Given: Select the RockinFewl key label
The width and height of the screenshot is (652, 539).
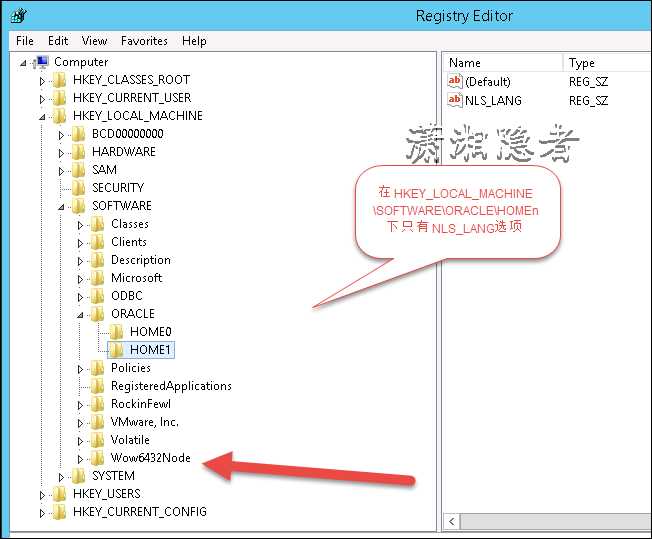Looking at the screenshot, I should point(141,404).
